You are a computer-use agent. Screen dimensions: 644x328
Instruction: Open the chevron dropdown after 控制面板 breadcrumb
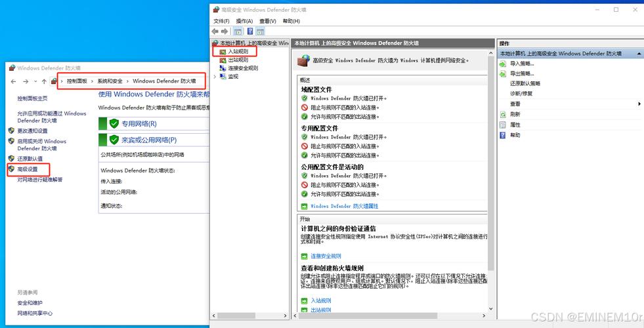pyautogui.click(x=93, y=81)
